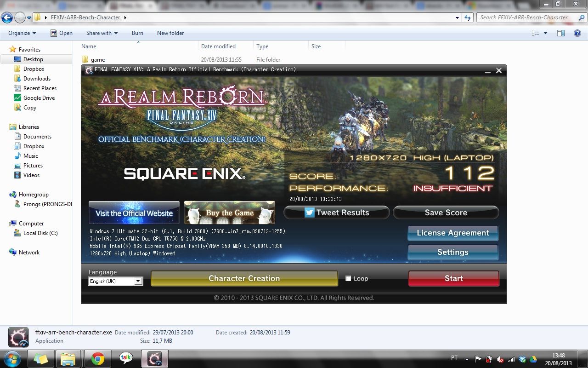
Task: Open Windows Explorer from the taskbar
Action: point(68,358)
